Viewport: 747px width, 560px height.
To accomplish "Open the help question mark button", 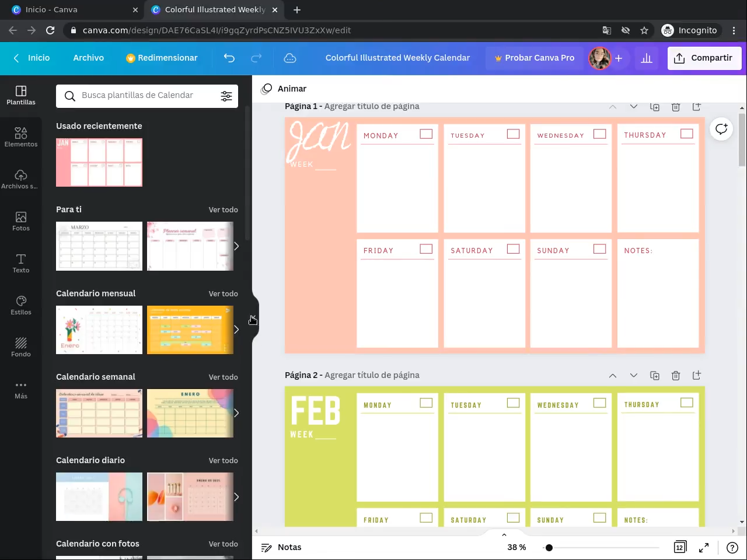I will click(732, 547).
